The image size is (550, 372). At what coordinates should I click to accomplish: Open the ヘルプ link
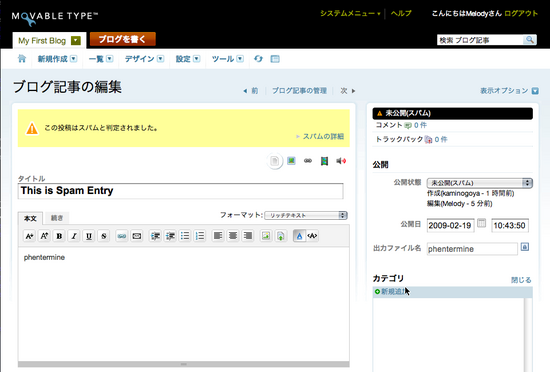(x=401, y=14)
